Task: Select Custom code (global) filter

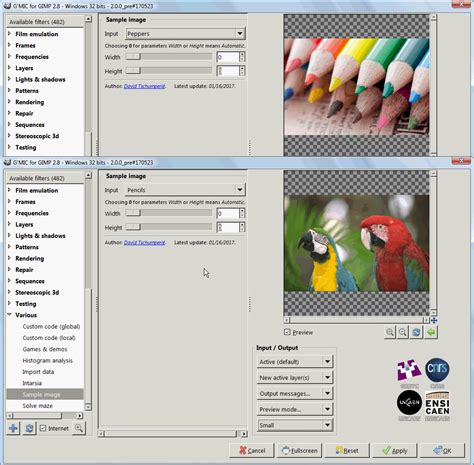Action: coord(51,327)
